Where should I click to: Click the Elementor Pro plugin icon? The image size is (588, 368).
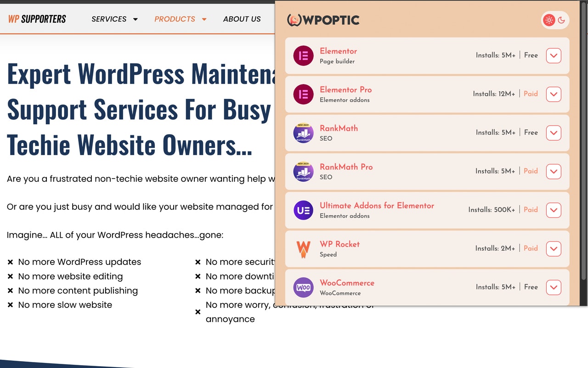click(303, 94)
